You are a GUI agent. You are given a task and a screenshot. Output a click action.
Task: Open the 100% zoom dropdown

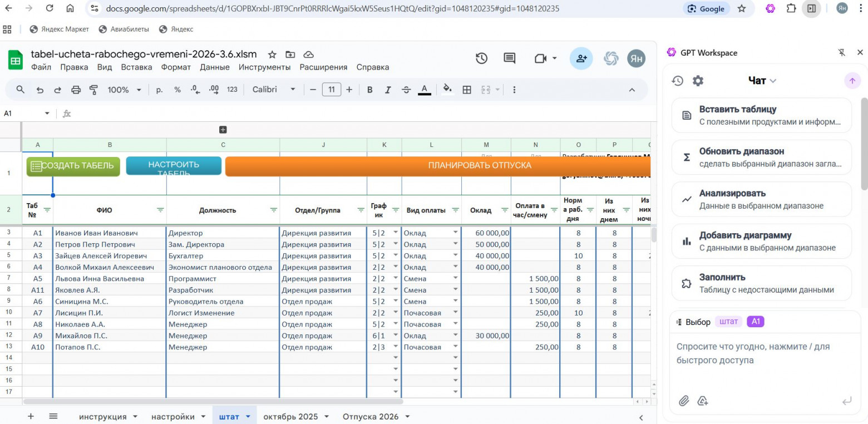pyautogui.click(x=124, y=90)
